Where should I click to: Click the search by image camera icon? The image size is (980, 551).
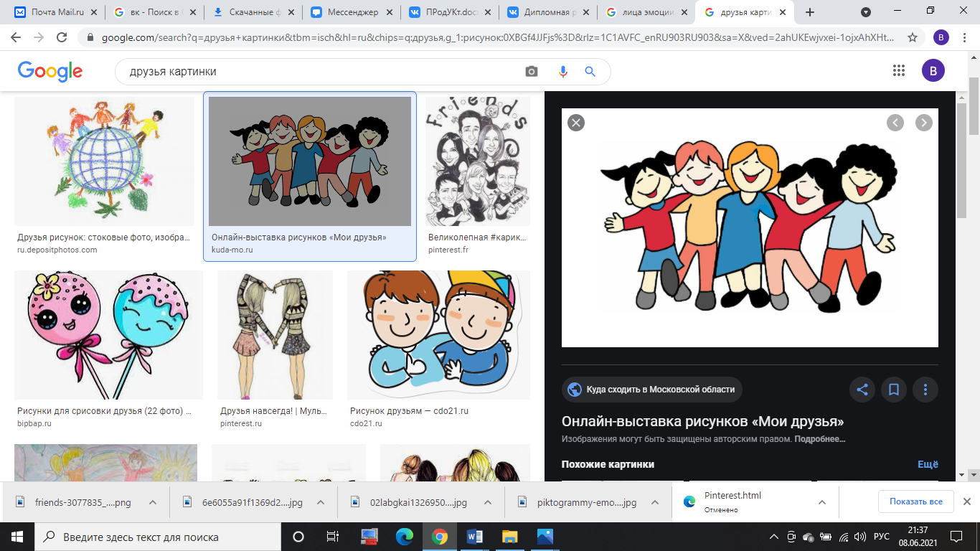click(x=531, y=72)
